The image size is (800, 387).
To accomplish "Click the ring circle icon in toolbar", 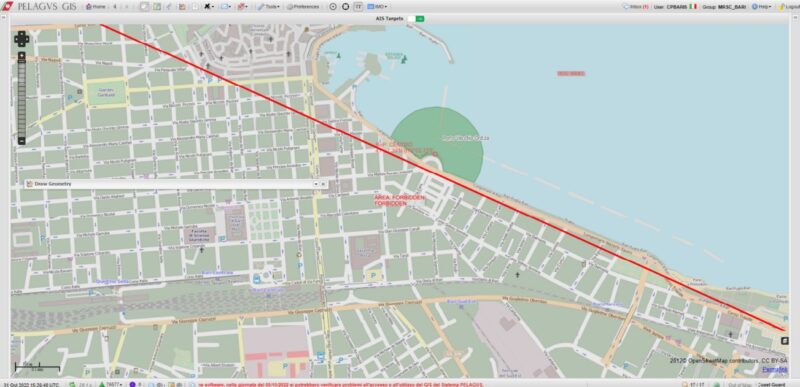I will tap(345, 7).
